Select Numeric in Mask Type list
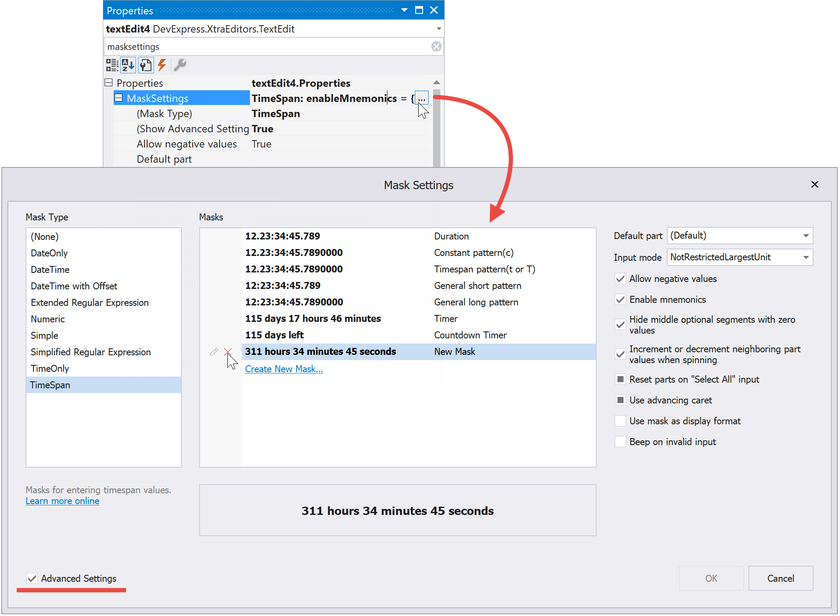 (x=48, y=319)
